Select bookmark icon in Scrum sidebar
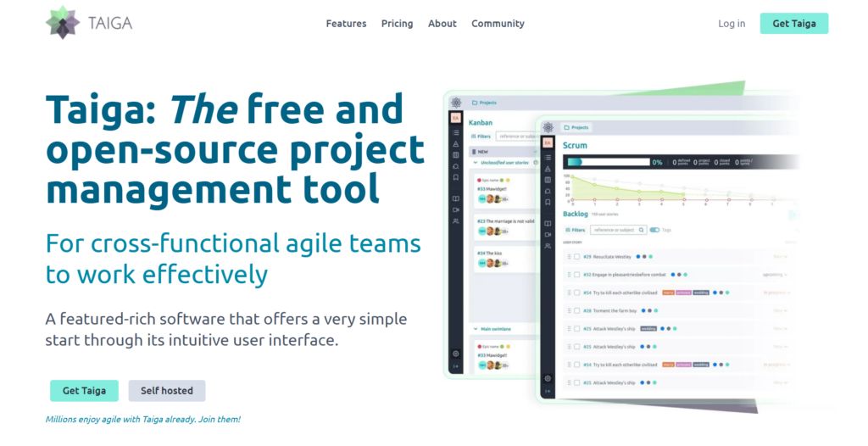 548,202
